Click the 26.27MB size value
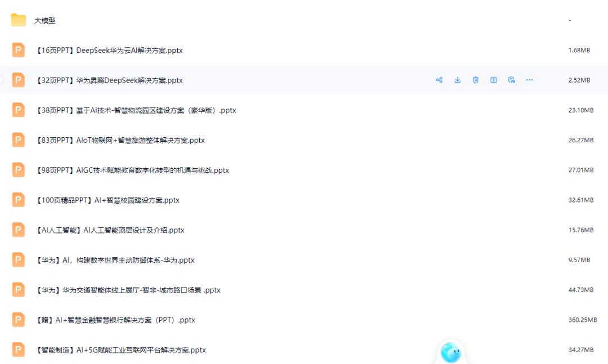This screenshot has height=364, width=608. click(581, 140)
